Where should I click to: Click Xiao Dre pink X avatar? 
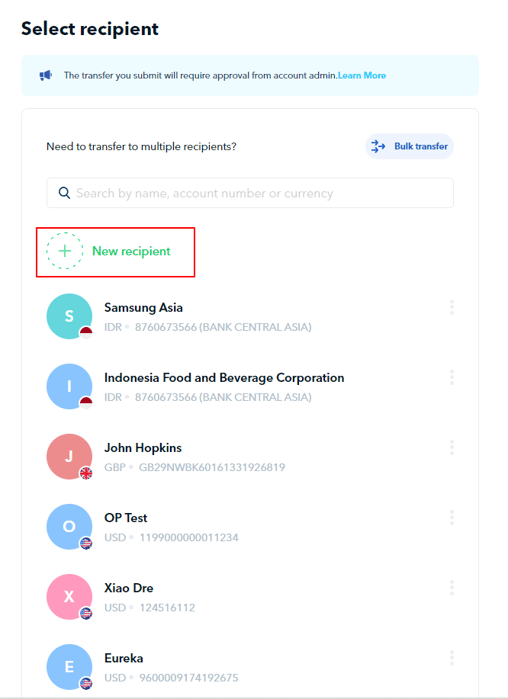(x=69, y=597)
